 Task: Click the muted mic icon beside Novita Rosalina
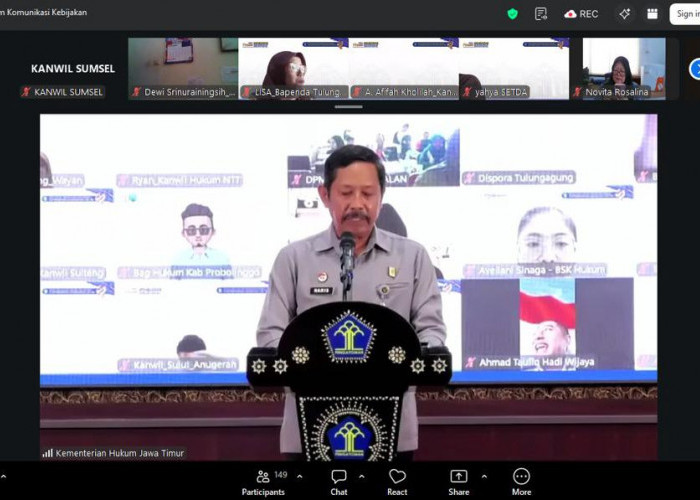[578, 92]
